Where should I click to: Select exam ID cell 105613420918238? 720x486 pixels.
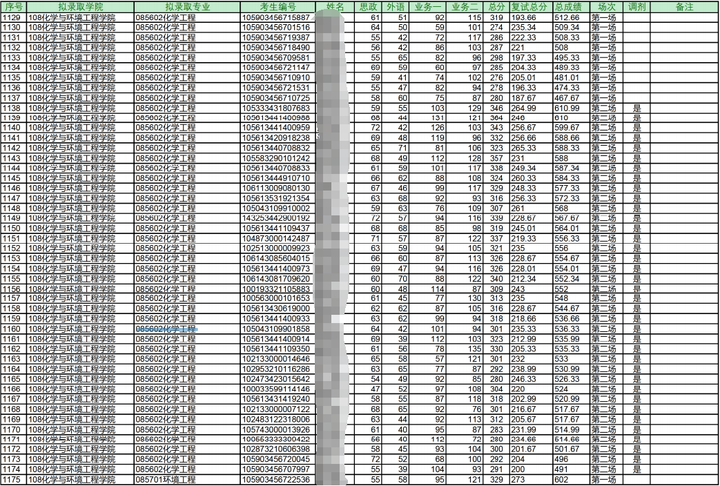[x=278, y=138]
